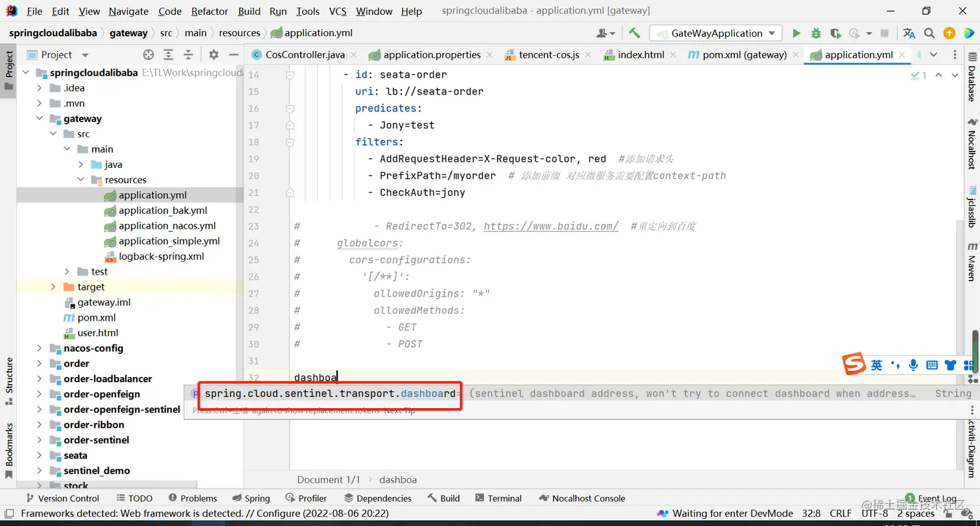Open the Navigate menu
This screenshot has width=980, height=526.
pos(129,12)
